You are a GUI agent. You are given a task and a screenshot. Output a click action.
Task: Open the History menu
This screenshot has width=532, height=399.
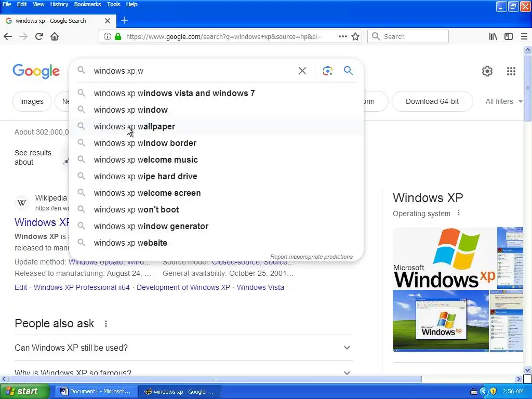coord(59,4)
